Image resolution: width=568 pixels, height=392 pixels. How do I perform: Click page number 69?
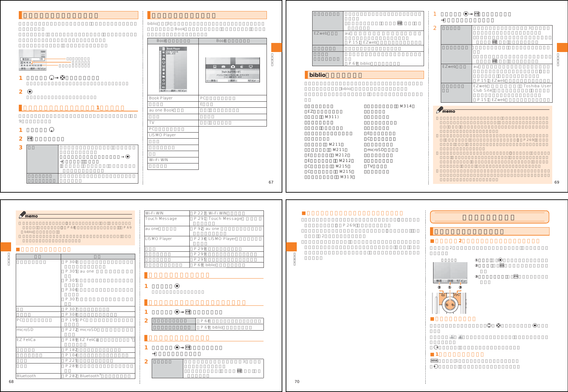click(x=557, y=183)
